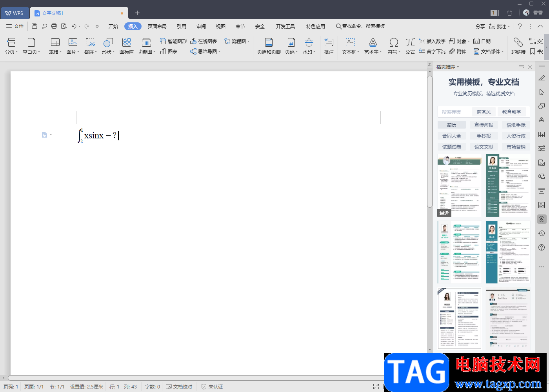Switch to the 页面布局 tab
The image size is (549, 392).
(157, 26)
